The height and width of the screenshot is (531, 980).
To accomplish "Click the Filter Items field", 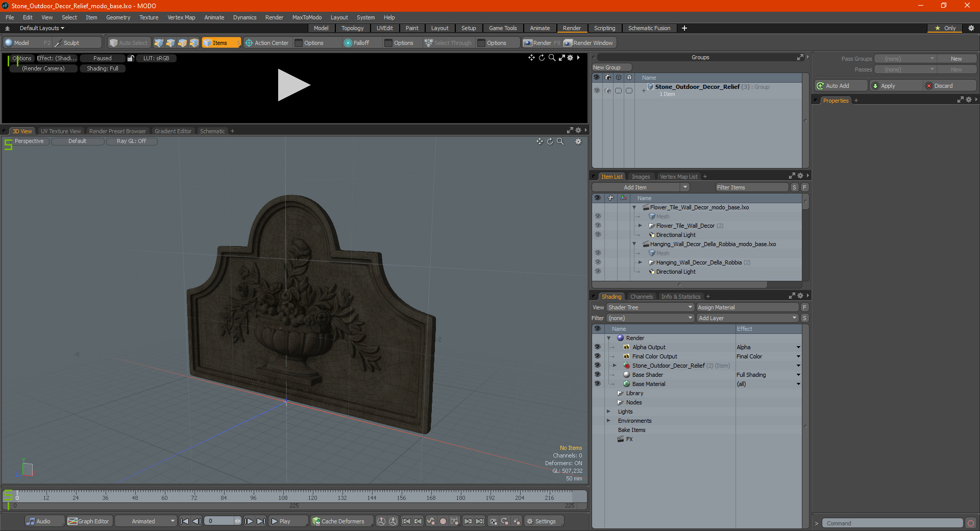I will click(x=752, y=187).
